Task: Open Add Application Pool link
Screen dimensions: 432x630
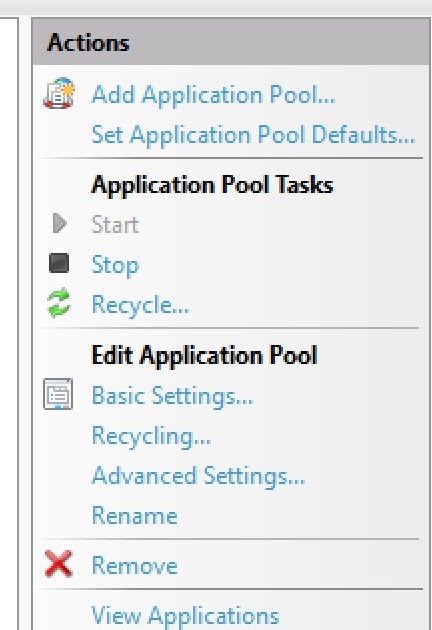Action: [213, 95]
